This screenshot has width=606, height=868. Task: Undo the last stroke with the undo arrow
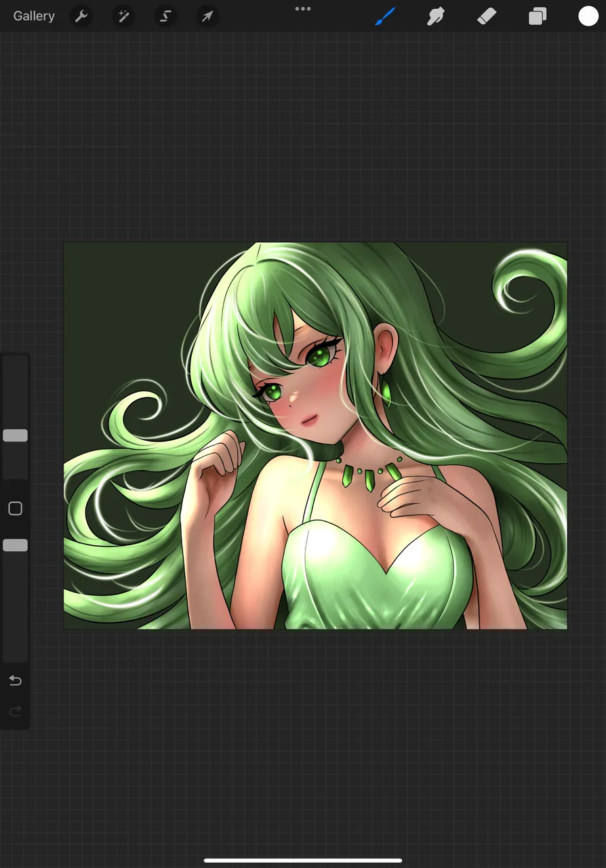tap(15, 680)
